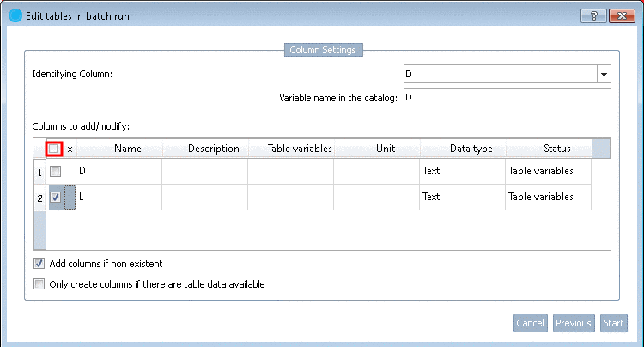Screen dimensions: 644x347
Task: Select row number 1 header
Action: [39, 172]
